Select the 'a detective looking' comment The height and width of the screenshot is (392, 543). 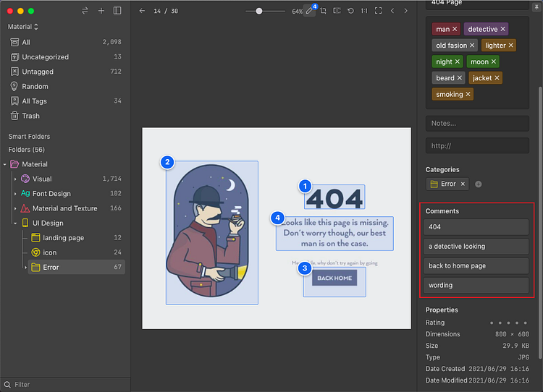[x=476, y=247]
